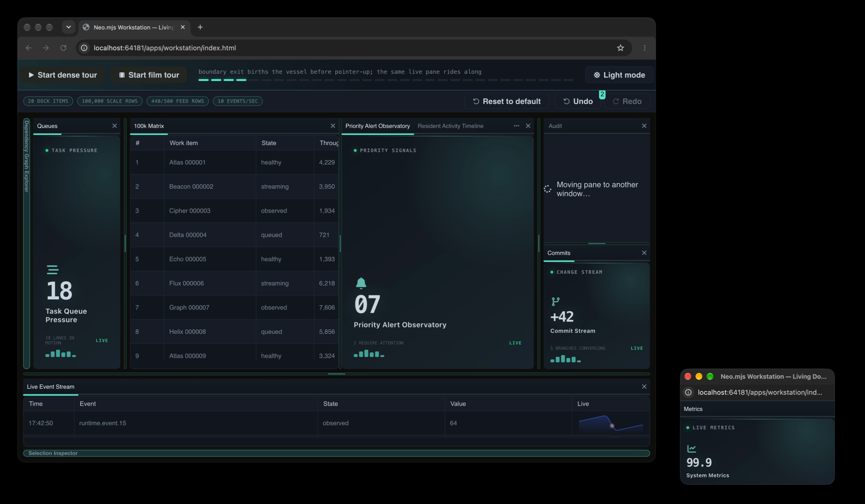The height and width of the screenshot is (504, 865).
Task: Close the Priority Alert Observatory pane
Action: pyautogui.click(x=528, y=126)
